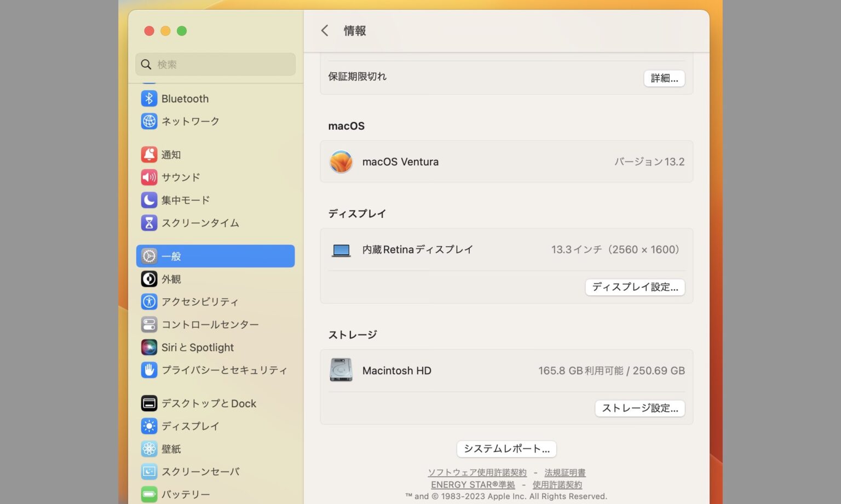Open 外観 settings label

click(171, 279)
